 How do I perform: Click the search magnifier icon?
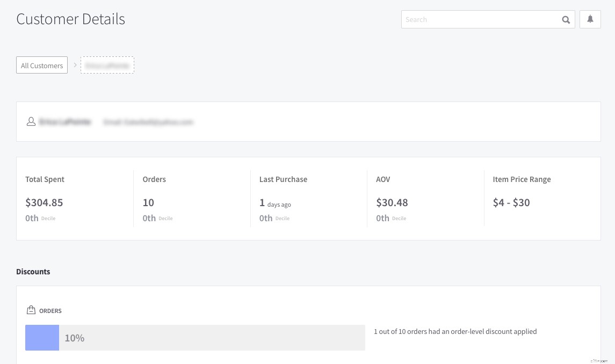[x=566, y=19]
